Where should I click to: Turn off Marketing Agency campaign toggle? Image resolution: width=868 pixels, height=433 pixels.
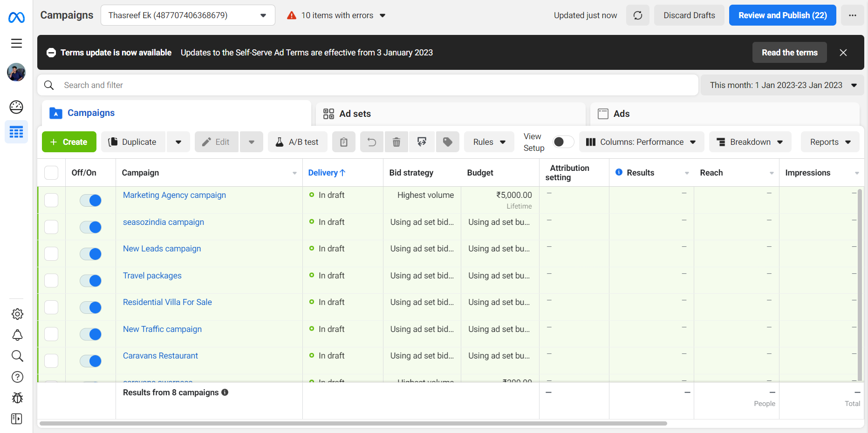coord(90,200)
